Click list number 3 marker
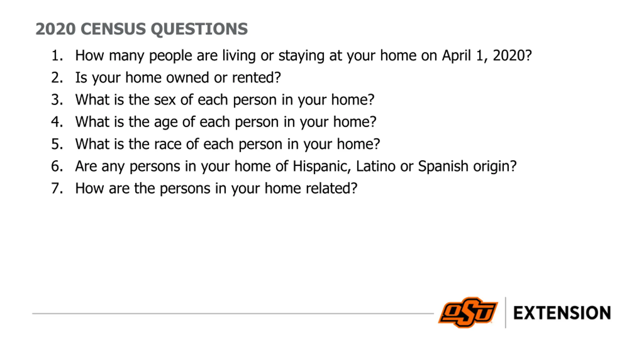The width and height of the screenshot is (644, 362). [x=57, y=100]
